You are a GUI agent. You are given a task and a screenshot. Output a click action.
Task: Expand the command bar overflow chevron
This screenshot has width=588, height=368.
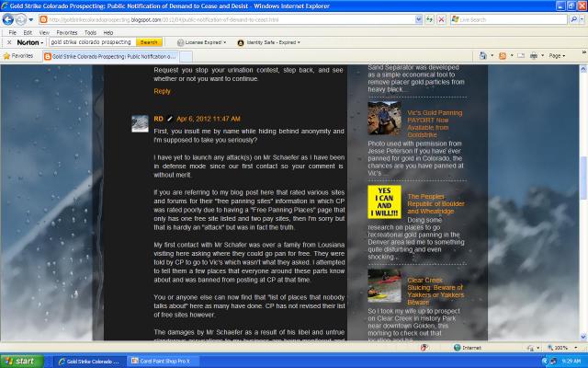click(x=584, y=52)
